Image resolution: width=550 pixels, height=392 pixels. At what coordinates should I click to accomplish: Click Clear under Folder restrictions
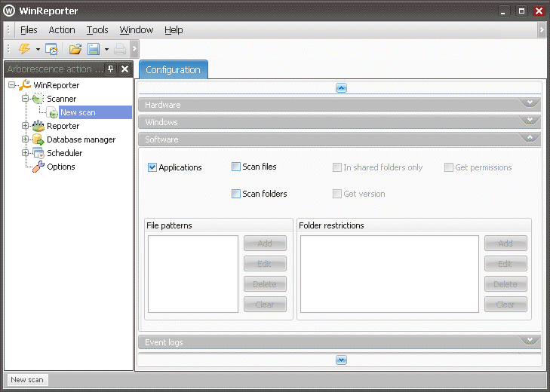pos(505,304)
